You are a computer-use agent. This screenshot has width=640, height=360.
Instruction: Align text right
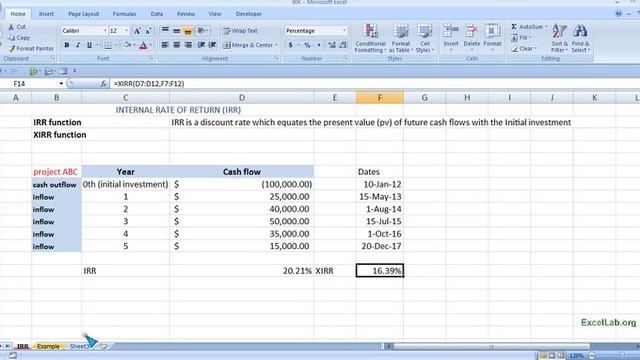coord(188,45)
